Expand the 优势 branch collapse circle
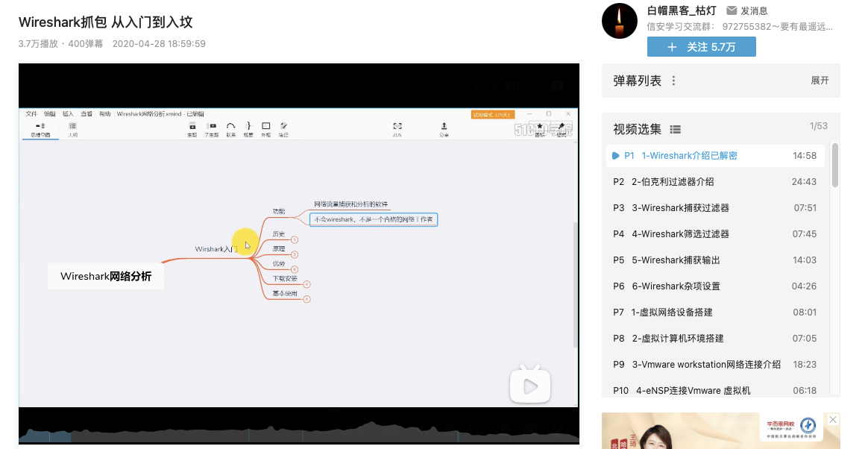Screen dimensions: 868x449 [x=295, y=269]
